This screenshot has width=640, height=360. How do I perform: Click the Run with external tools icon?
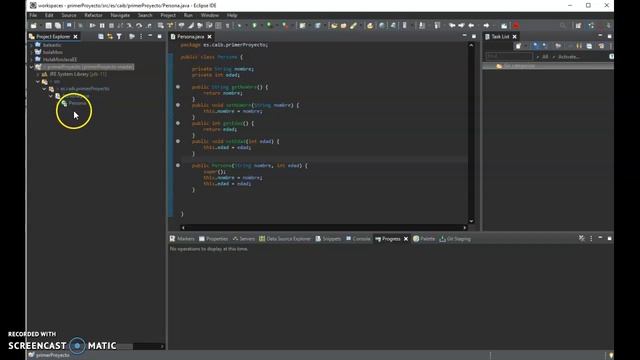tap(285, 26)
